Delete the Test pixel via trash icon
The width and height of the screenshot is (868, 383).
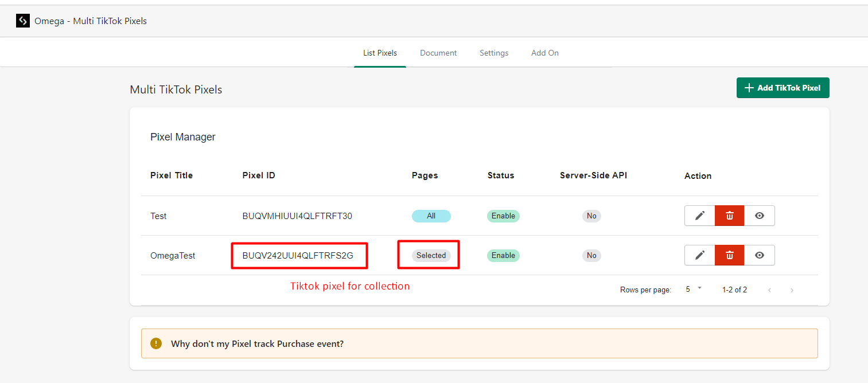click(x=730, y=216)
